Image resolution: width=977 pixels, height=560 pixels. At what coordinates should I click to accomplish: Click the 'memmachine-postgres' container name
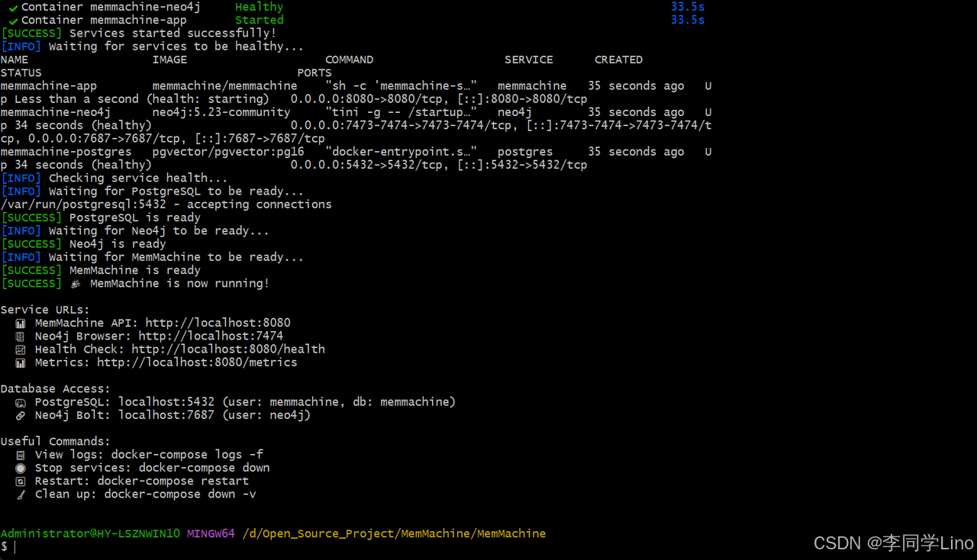[x=66, y=152]
